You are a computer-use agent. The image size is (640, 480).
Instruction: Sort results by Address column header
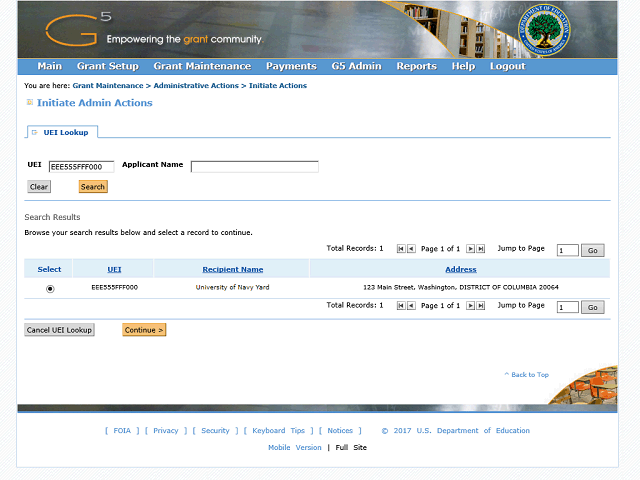(461, 269)
